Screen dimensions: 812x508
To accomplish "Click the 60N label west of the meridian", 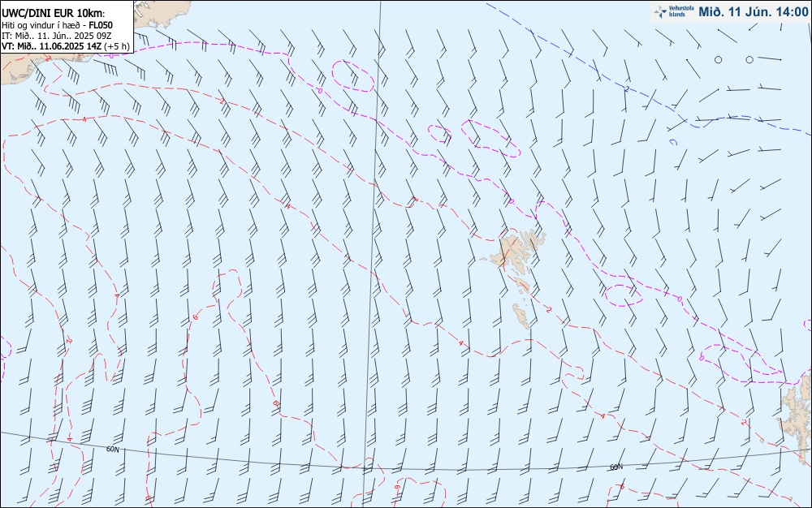I will tap(112, 449).
